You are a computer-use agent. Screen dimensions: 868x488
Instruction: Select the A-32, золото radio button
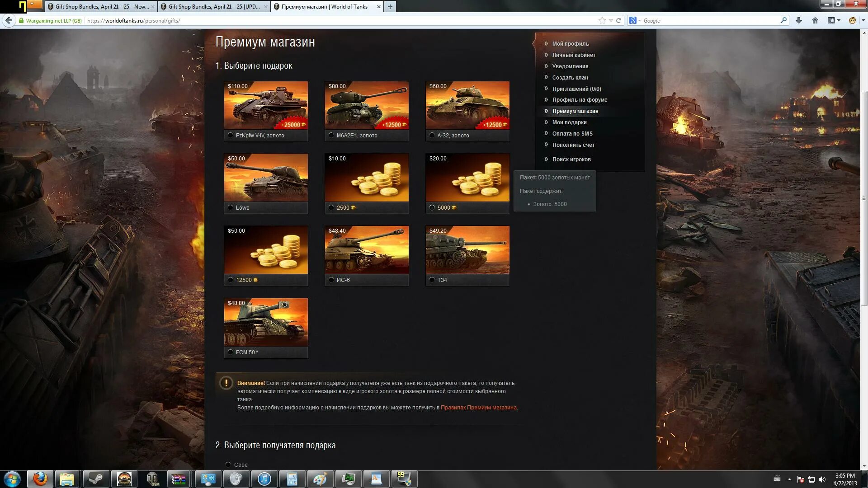[x=432, y=136]
